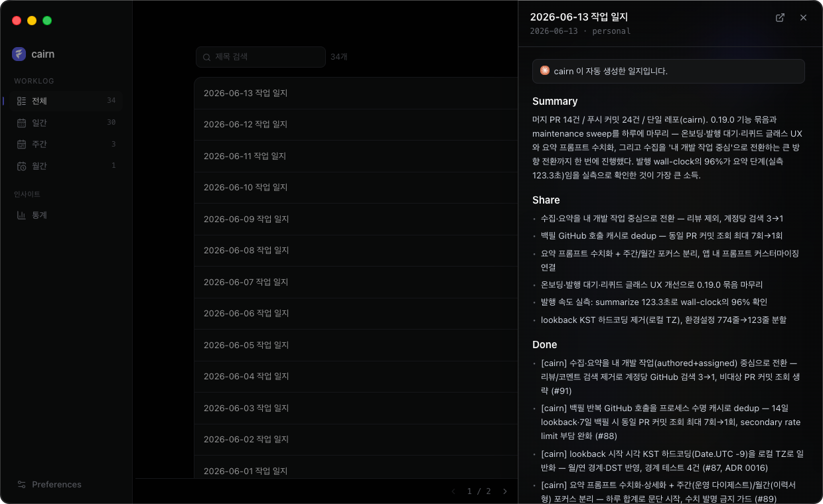
Task: Open 2026-06-06 작업 일지 entry
Action: click(356, 314)
